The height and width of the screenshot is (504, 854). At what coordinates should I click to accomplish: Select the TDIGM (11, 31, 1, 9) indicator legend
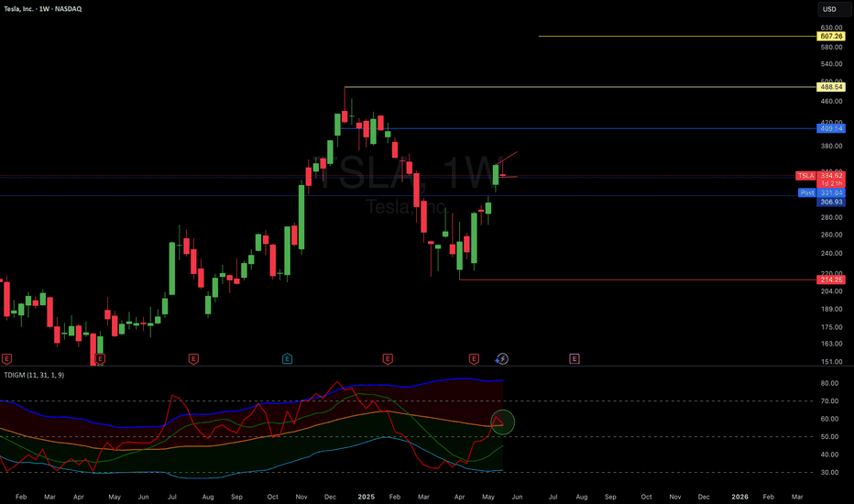point(34,376)
